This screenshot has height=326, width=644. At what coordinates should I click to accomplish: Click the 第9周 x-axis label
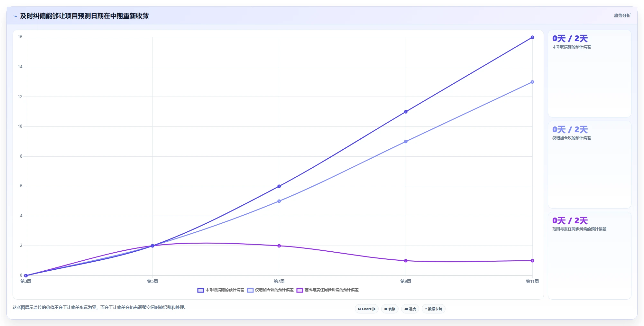(406, 281)
